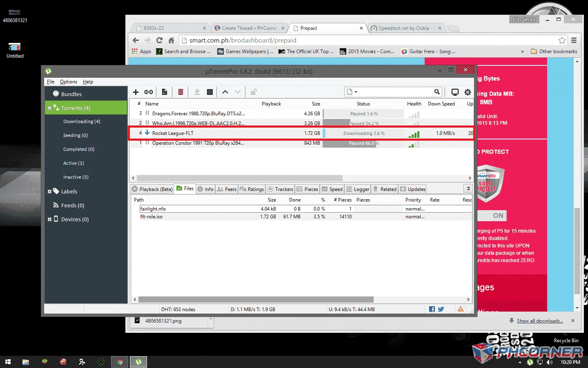This screenshot has width=588, height=368.
Task: Open the Remote monitor icon in toolbar
Action: point(455,92)
